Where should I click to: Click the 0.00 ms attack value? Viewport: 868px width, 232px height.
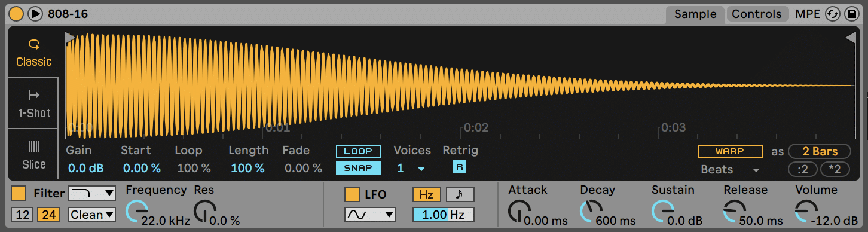tap(545, 221)
